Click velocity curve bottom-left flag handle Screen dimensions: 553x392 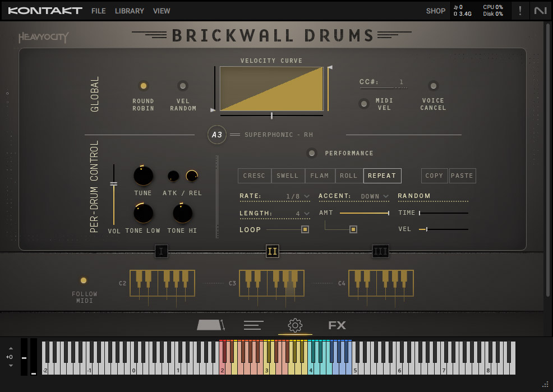coord(213,110)
